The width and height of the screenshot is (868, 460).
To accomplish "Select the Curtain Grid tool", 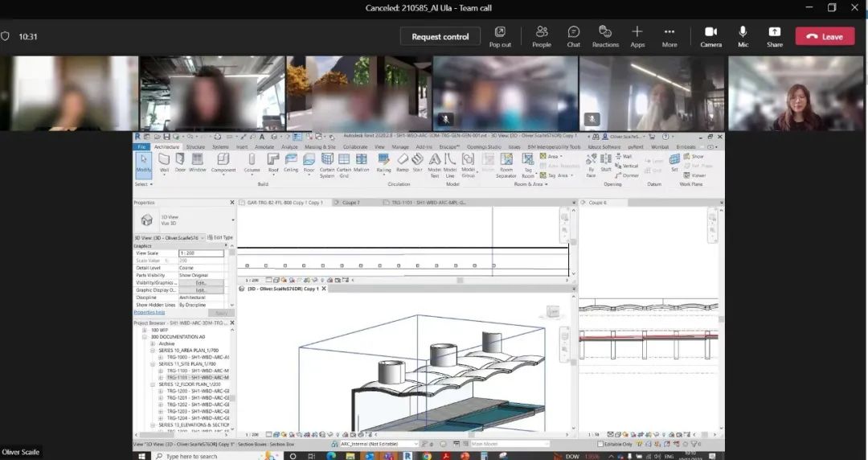I will point(344,165).
